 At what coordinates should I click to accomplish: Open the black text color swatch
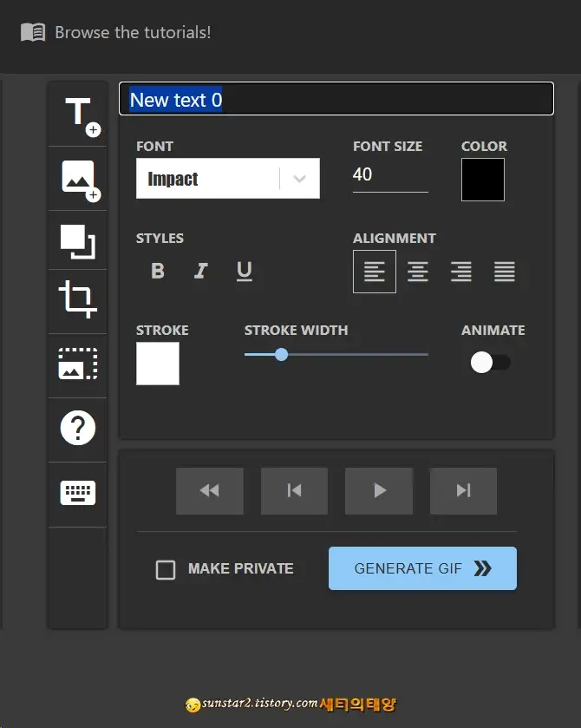coord(483,180)
